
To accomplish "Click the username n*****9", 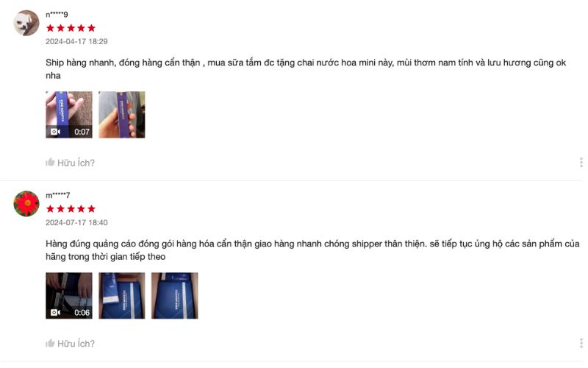I will tap(57, 15).
